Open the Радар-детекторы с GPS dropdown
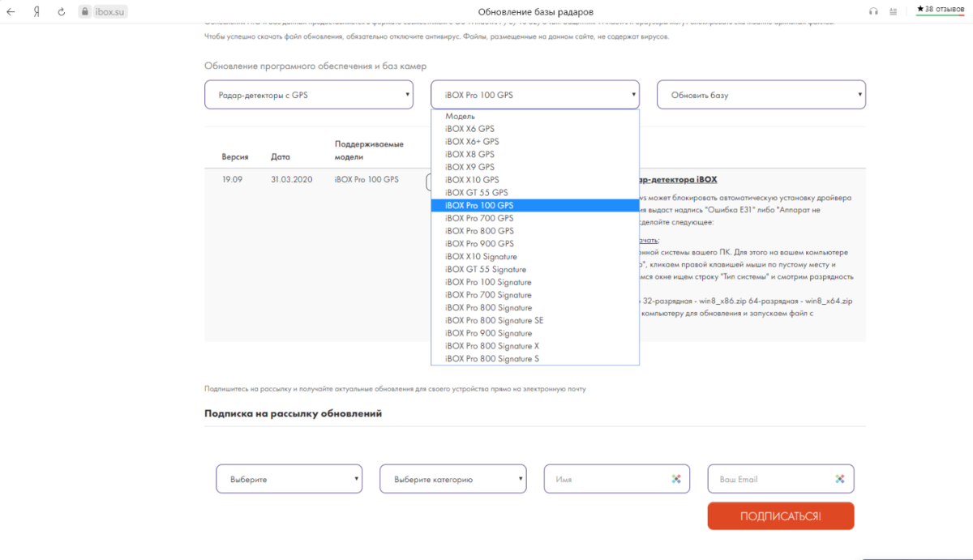Screen dimensions: 973x560 [x=309, y=95]
